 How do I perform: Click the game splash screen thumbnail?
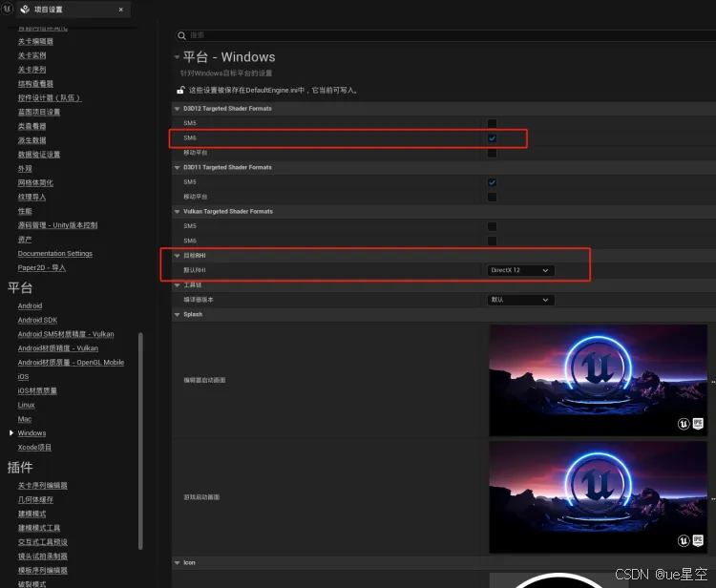point(599,497)
